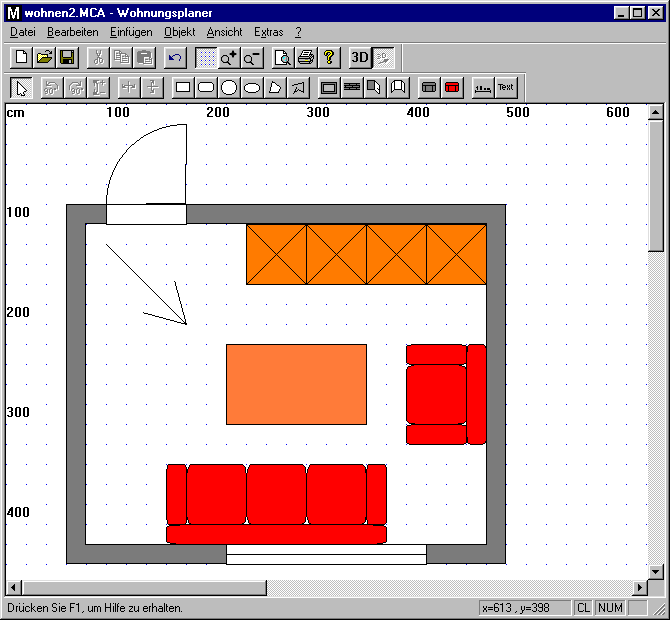This screenshot has height=620, width=670.
Task: Click the Undo arrow icon
Action: tap(175, 58)
